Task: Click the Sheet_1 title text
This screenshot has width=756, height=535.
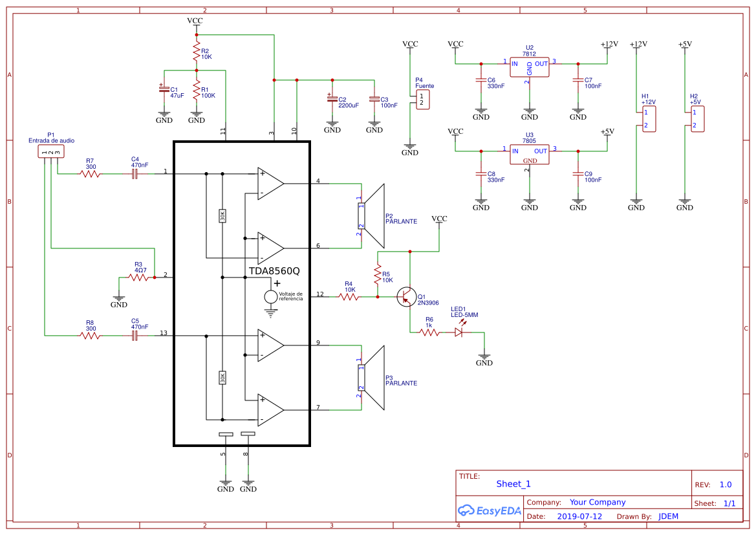Action: click(x=513, y=483)
